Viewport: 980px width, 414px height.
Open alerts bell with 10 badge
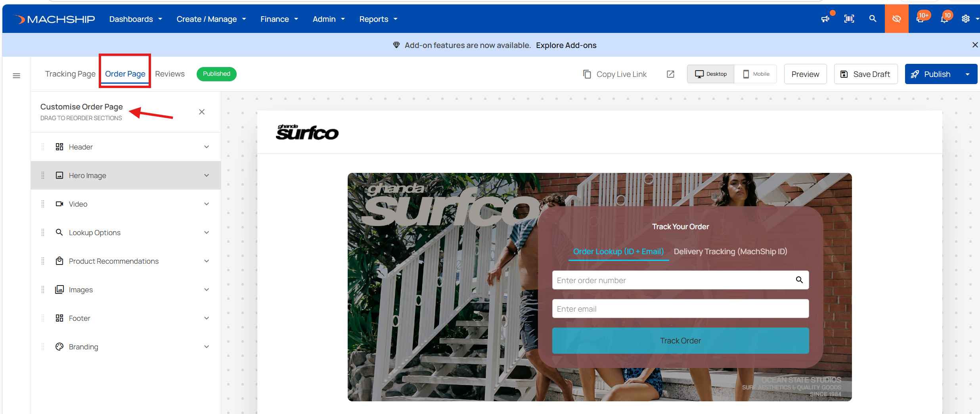[x=944, y=19]
